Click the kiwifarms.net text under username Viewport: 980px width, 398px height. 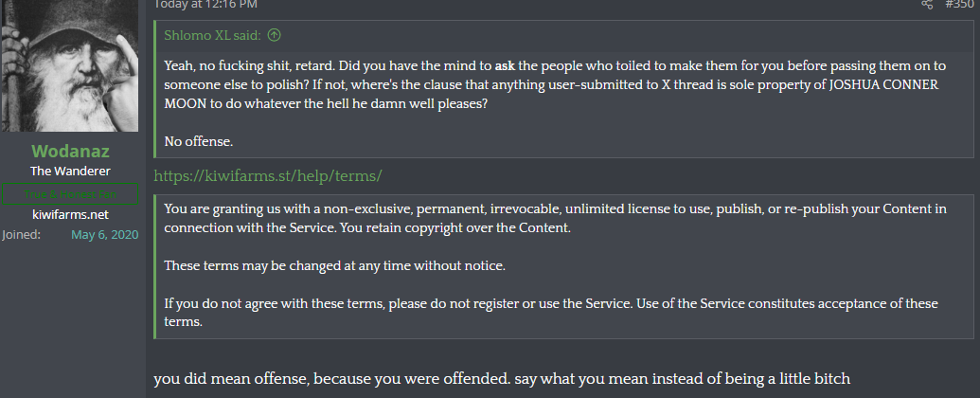click(x=70, y=215)
